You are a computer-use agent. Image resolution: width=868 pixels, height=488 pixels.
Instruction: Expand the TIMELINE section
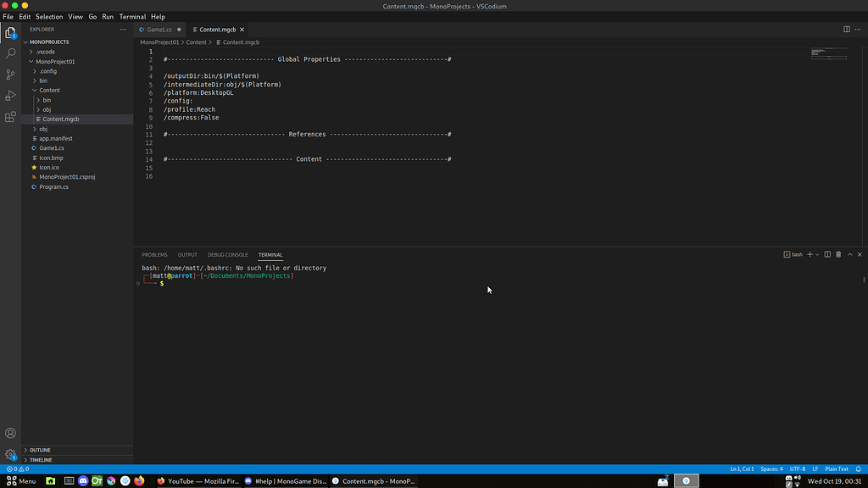click(41, 460)
